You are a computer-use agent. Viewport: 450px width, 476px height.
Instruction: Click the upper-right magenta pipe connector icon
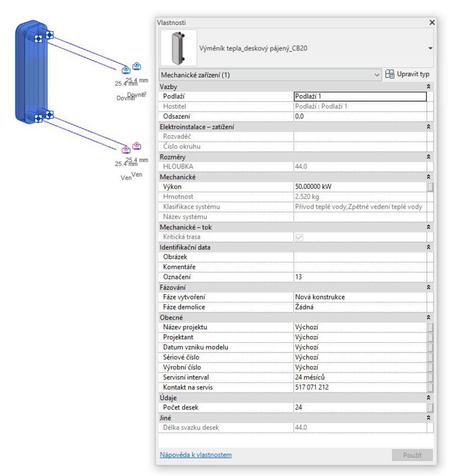click(x=136, y=146)
